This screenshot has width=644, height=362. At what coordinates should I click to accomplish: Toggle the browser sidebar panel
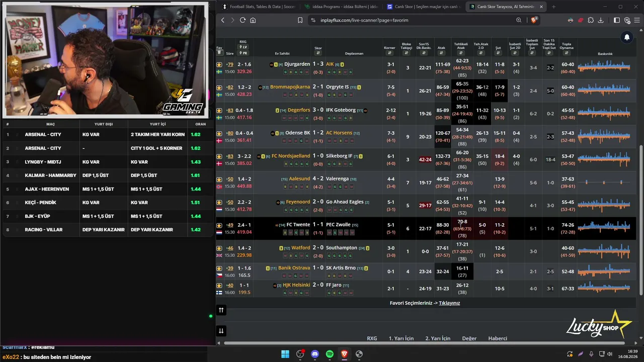[617, 20]
